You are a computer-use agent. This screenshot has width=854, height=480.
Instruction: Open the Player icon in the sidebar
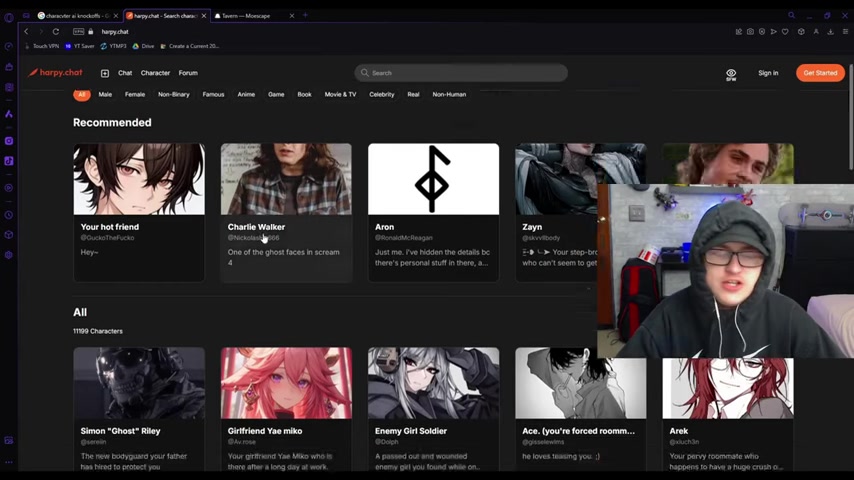pos(9,188)
